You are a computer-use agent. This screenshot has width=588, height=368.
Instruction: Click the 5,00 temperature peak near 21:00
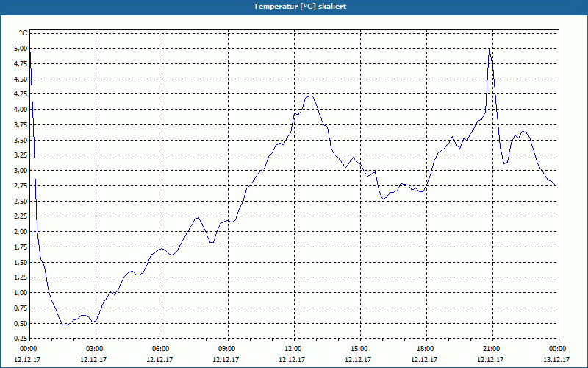pos(489,49)
